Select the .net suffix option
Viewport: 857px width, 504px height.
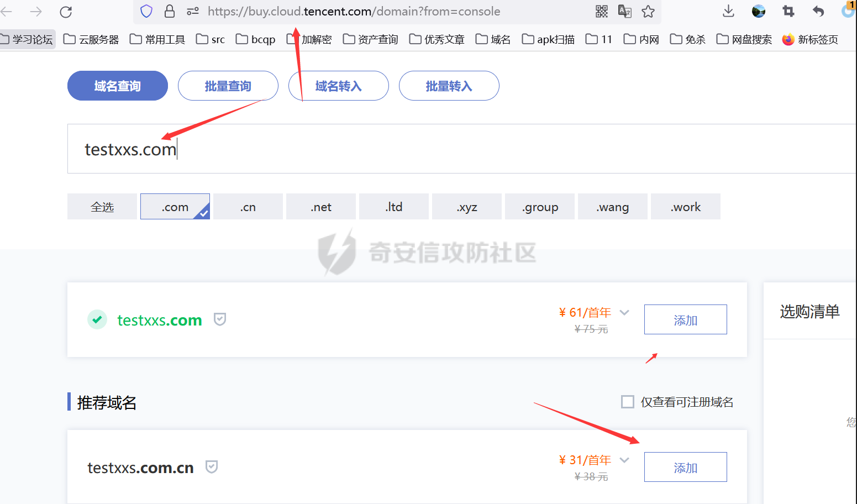[321, 207]
